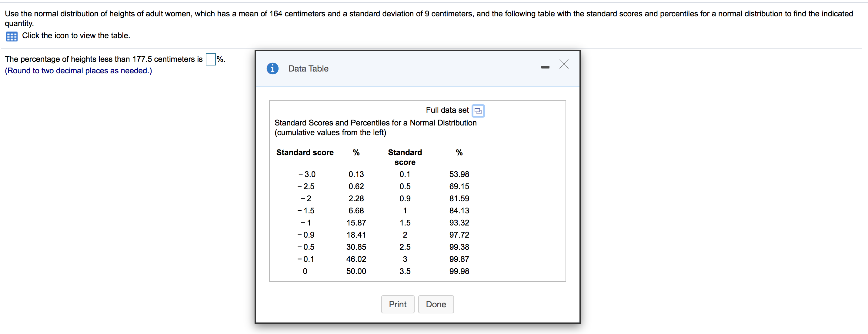Click the percentage answer input box
The image size is (868, 334).
pyautogui.click(x=211, y=59)
